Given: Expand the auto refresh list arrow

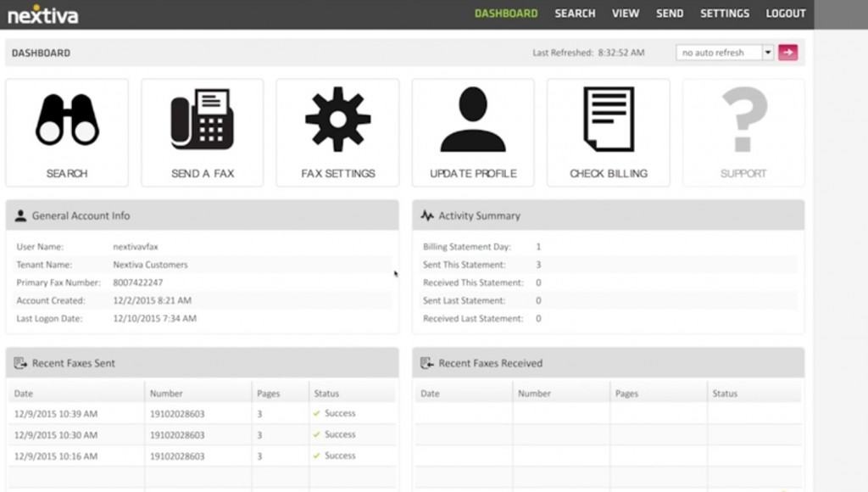Looking at the screenshot, I should coord(767,52).
